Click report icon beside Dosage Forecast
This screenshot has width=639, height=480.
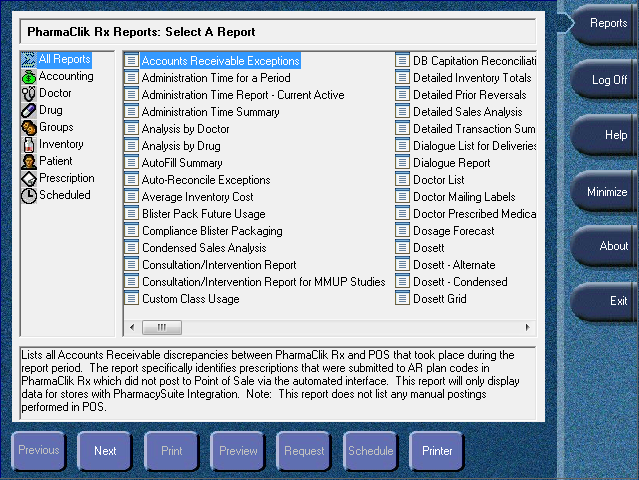[x=402, y=231]
